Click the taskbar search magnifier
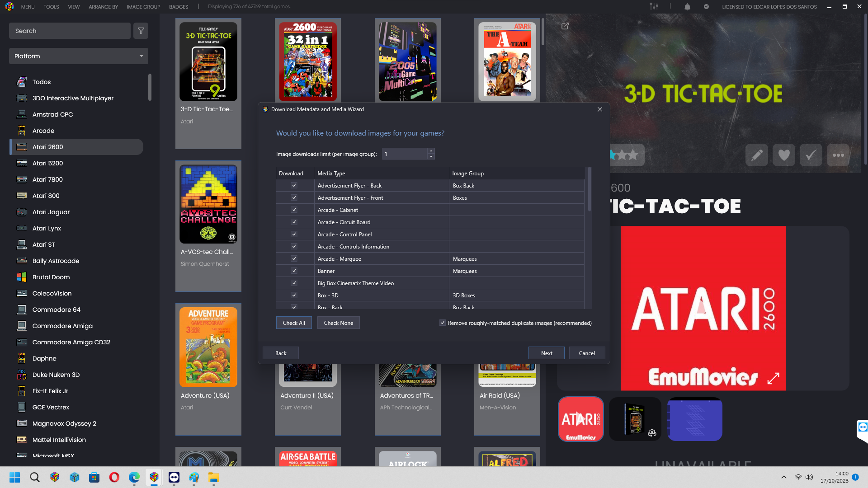 pos(35,477)
